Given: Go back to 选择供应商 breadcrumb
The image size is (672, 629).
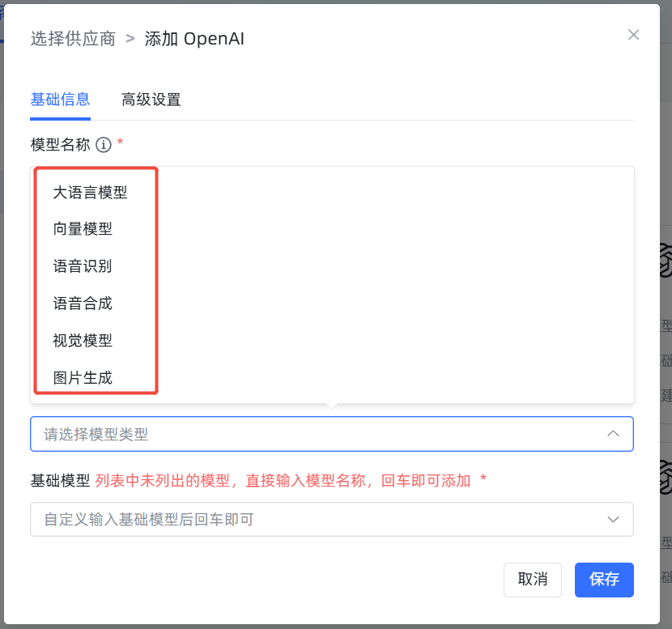Looking at the screenshot, I should 73,39.
